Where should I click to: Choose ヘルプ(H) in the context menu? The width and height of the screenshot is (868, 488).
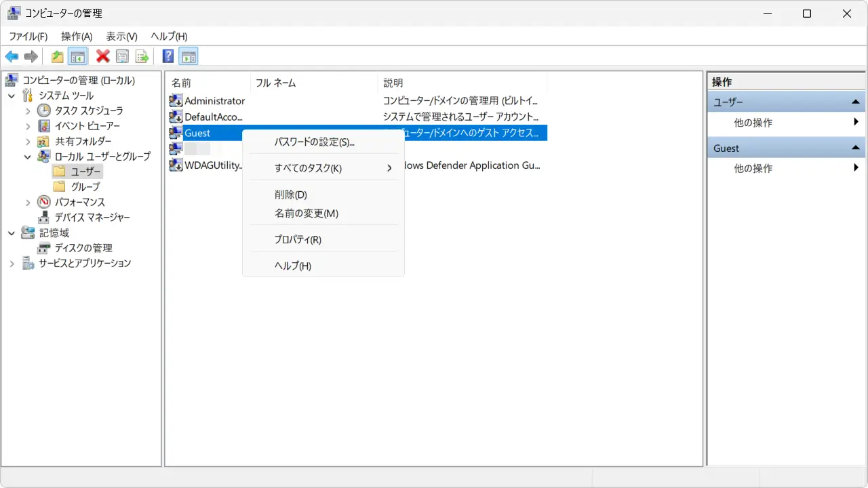(x=323, y=266)
